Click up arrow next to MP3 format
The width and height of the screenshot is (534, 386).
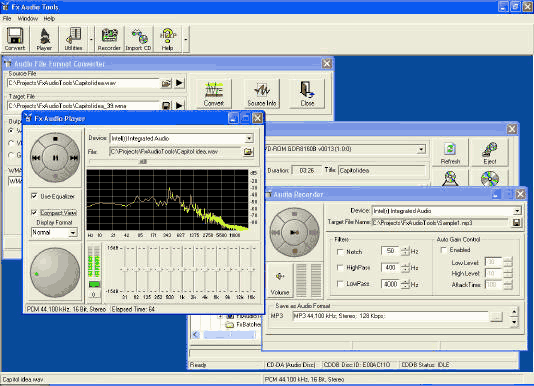pyautogui.click(x=514, y=311)
